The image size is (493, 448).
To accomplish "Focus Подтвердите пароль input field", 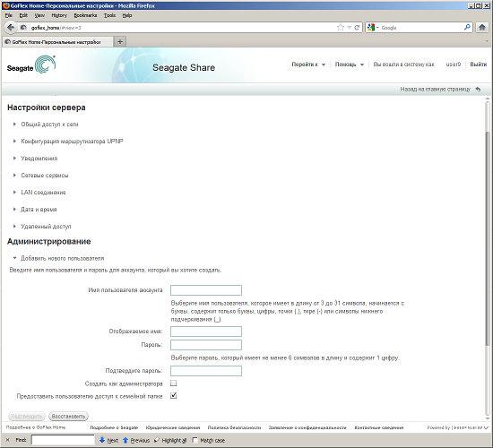I will (206, 371).
